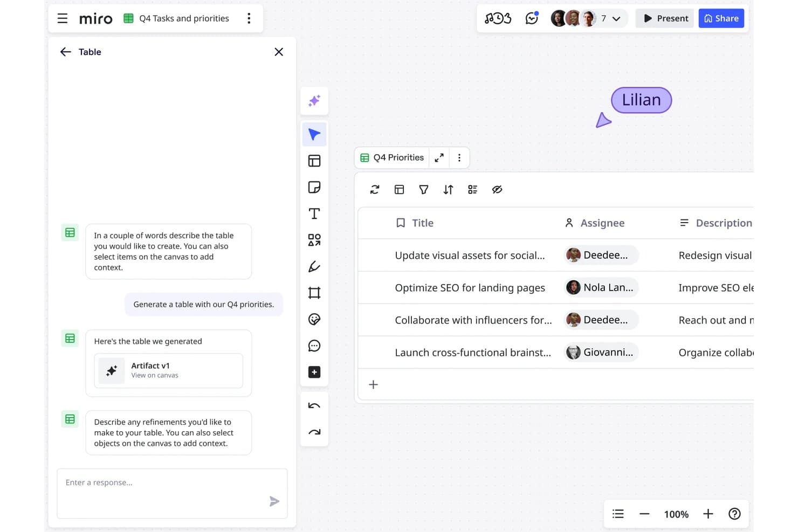The height and width of the screenshot is (532, 798).
Task: Expand the collaborators list chevron
Action: click(616, 18)
